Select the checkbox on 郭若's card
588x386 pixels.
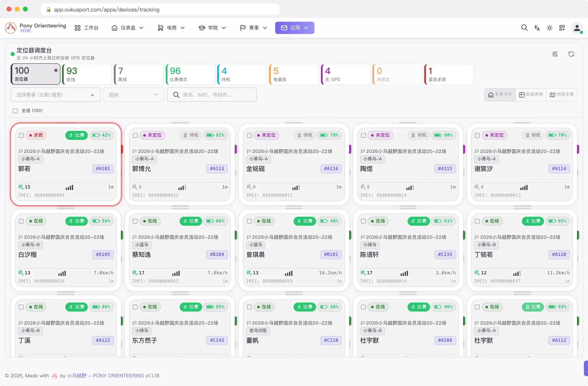(x=21, y=135)
